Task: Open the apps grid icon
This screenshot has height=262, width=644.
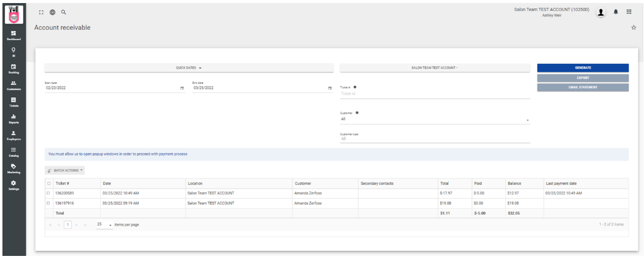Action: point(629,13)
